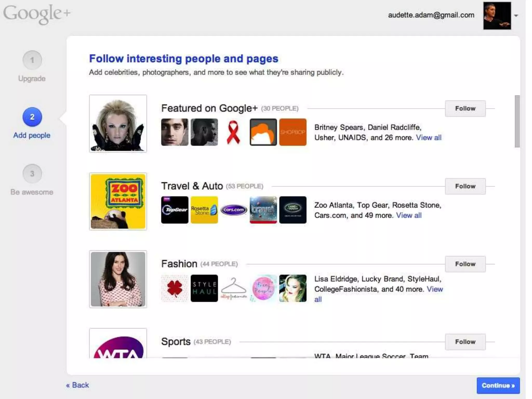Screen dimensions: 532x399
Task: Open the UNAIDS red ribbon icon
Action: 234,132
